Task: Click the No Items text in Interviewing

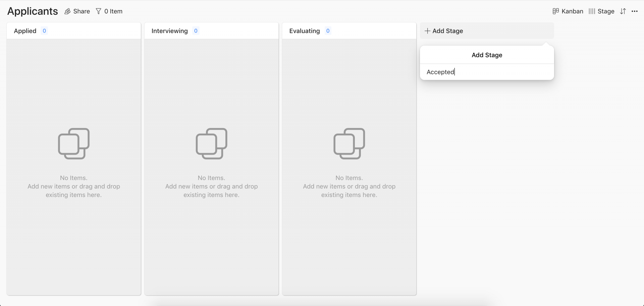Action: (212, 178)
